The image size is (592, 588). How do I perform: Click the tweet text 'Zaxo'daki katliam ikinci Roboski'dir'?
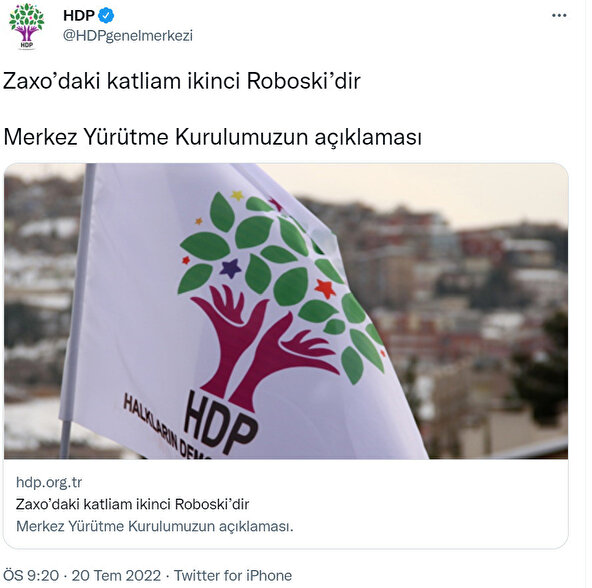(182, 81)
